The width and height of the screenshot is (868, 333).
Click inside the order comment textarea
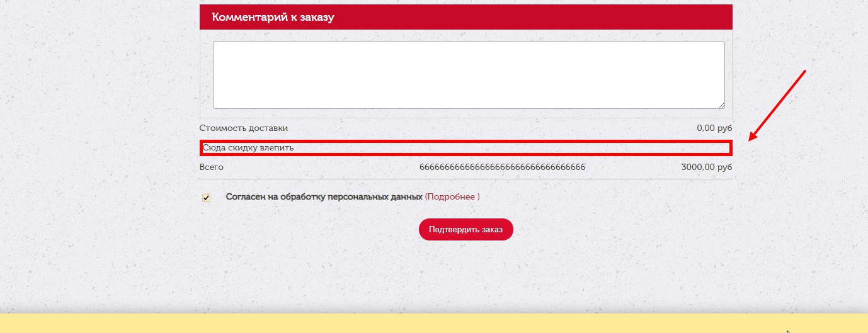[469, 75]
